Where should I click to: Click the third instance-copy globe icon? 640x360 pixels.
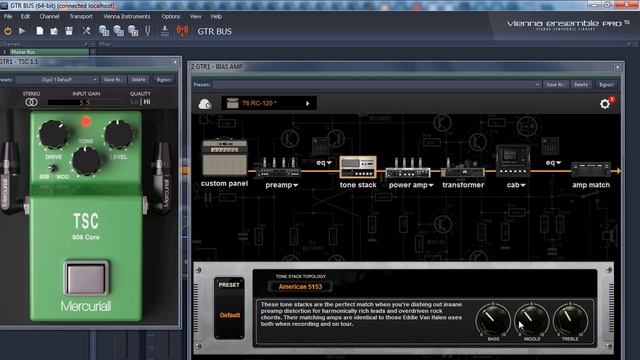[x=133, y=31]
